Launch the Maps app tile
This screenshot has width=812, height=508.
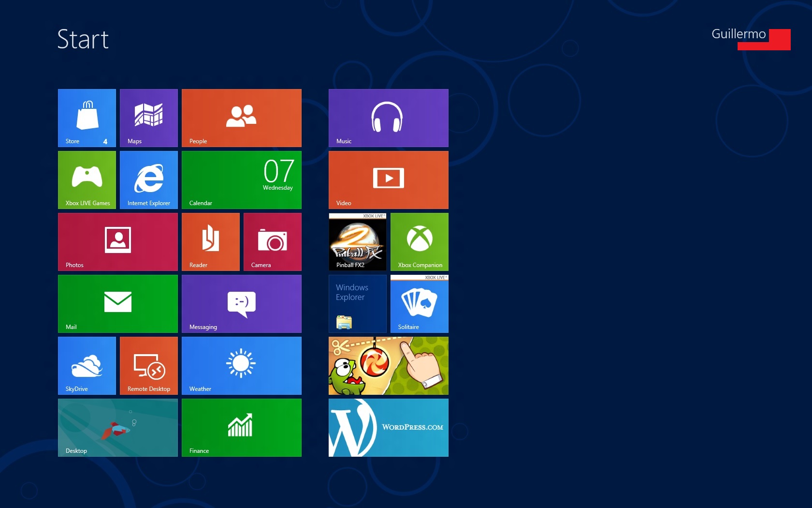149,118
